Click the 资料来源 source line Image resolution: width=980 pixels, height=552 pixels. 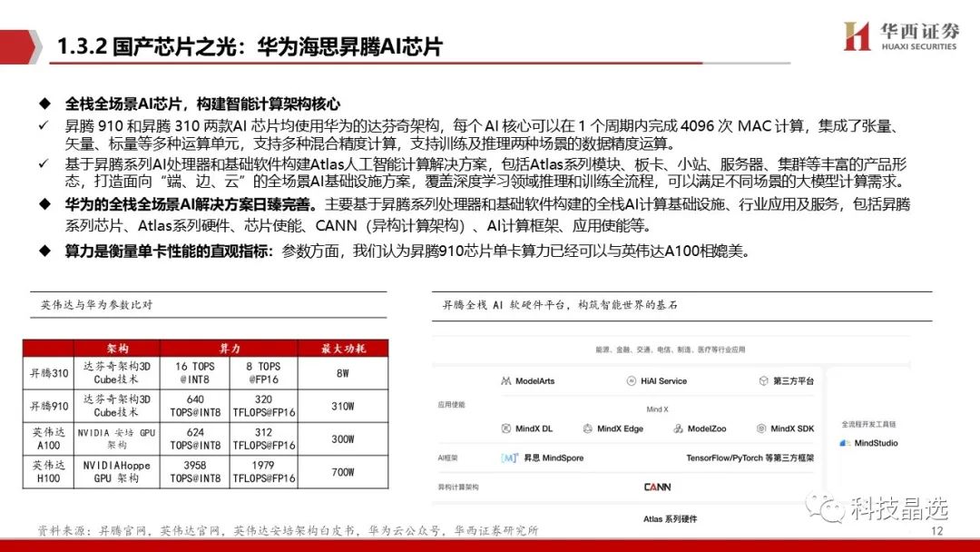288,530
